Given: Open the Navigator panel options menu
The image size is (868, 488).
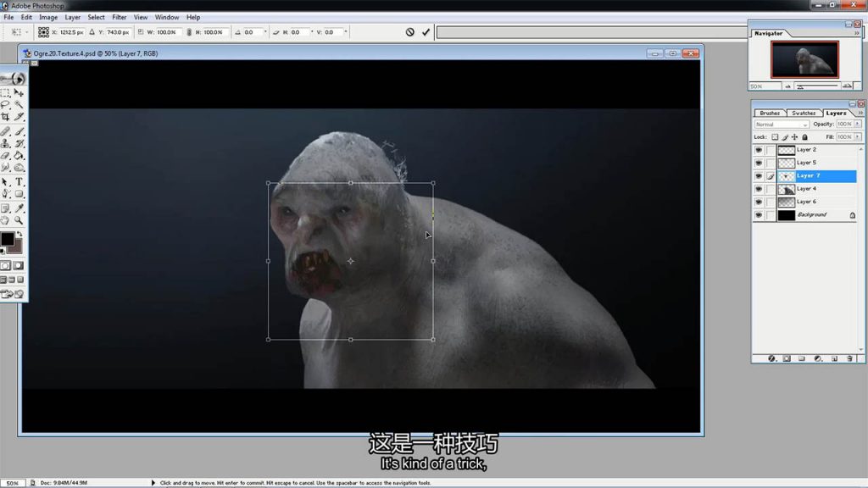Looking at the screenshot, I should click(857, 33).
